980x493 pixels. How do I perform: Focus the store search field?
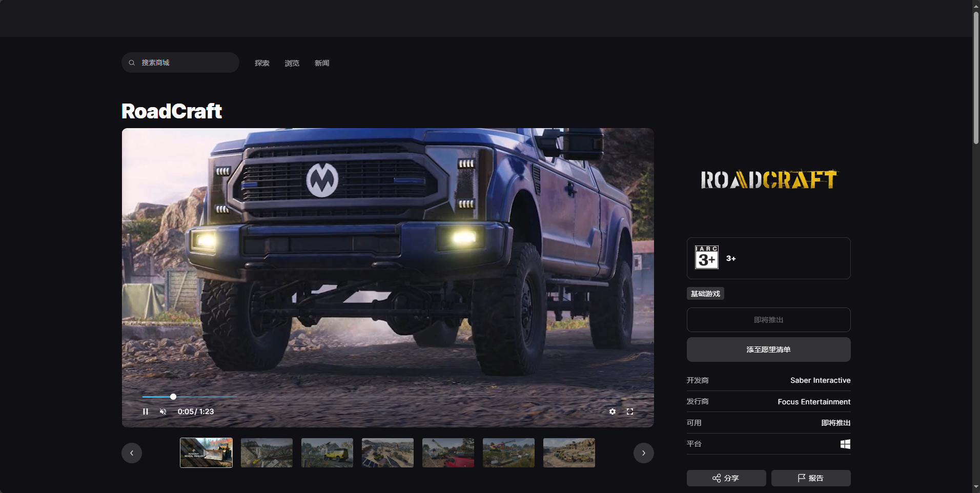click(180, 63)
